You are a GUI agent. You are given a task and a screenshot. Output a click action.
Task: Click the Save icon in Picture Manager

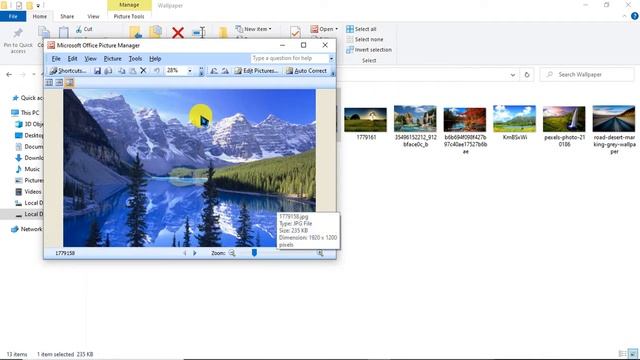click(x=97, y=71)
